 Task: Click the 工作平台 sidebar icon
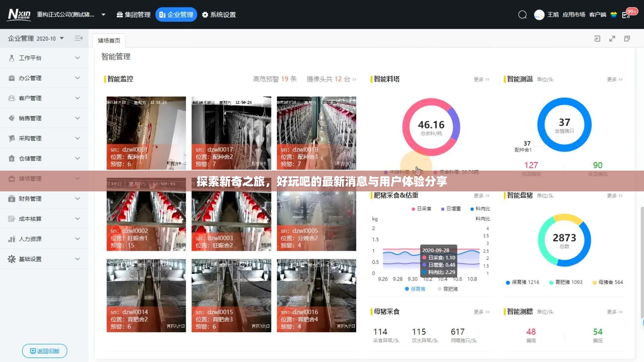coord(11,58)
